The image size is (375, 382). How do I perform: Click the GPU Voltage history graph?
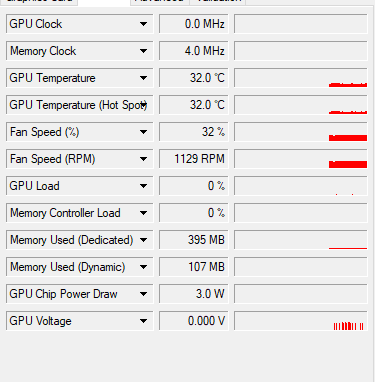pos(301,321)
